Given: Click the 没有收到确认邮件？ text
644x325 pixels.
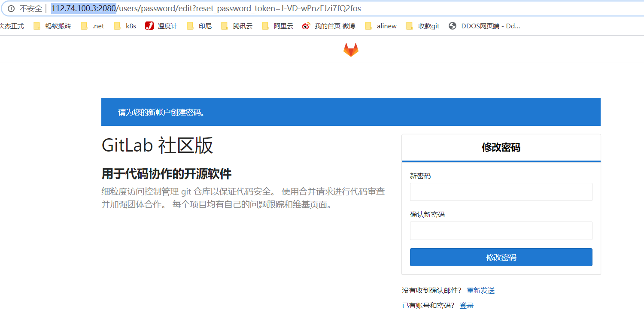Looking at the screenshot, I should pos(432,291).
